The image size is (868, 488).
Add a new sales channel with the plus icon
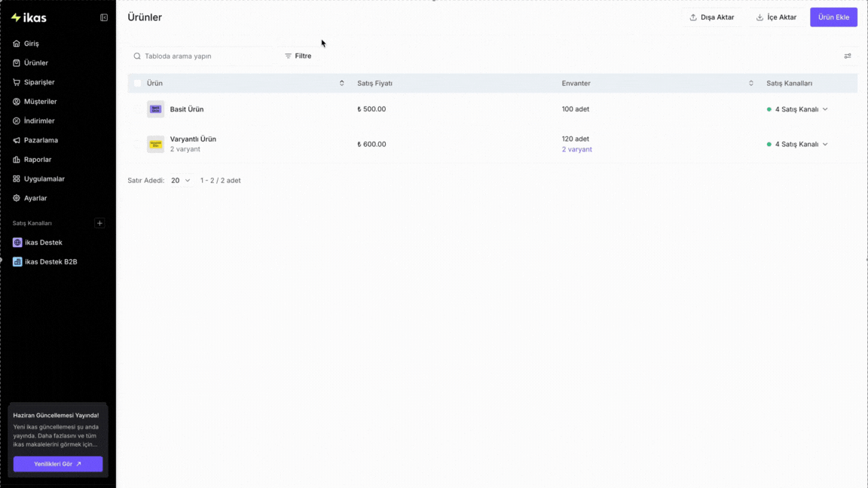click(99, 223)
